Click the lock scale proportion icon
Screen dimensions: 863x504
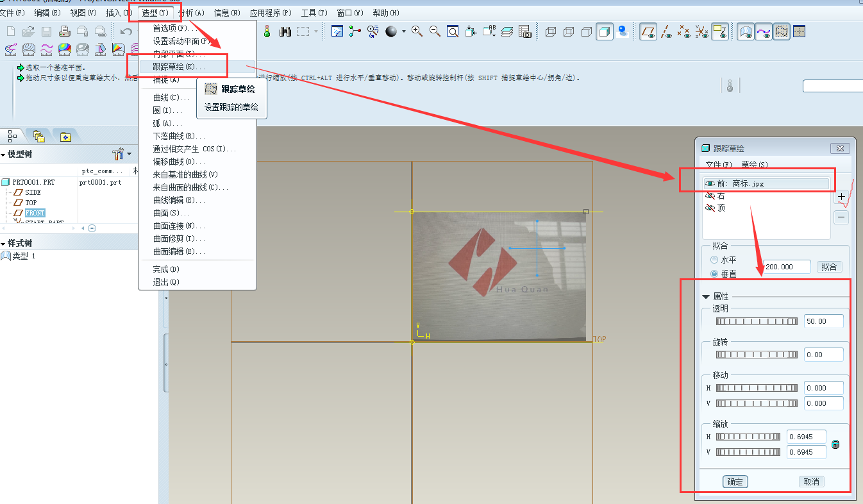[x=835, y=444]
